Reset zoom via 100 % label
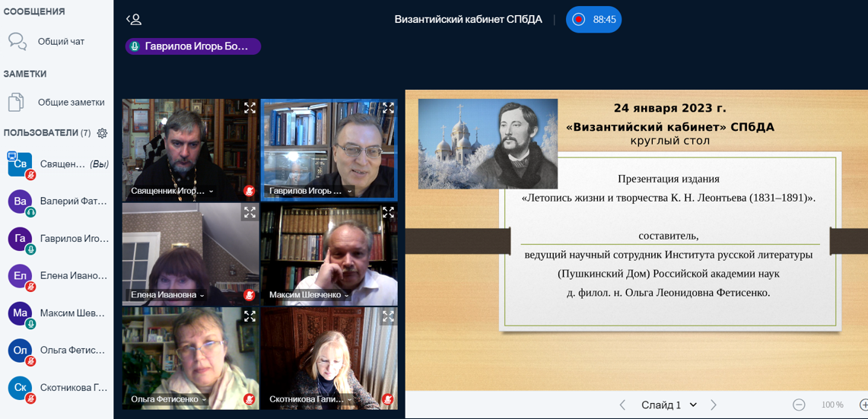Image resolution: width=868 pixels, height=419 pixels. (x=832, y=405)
